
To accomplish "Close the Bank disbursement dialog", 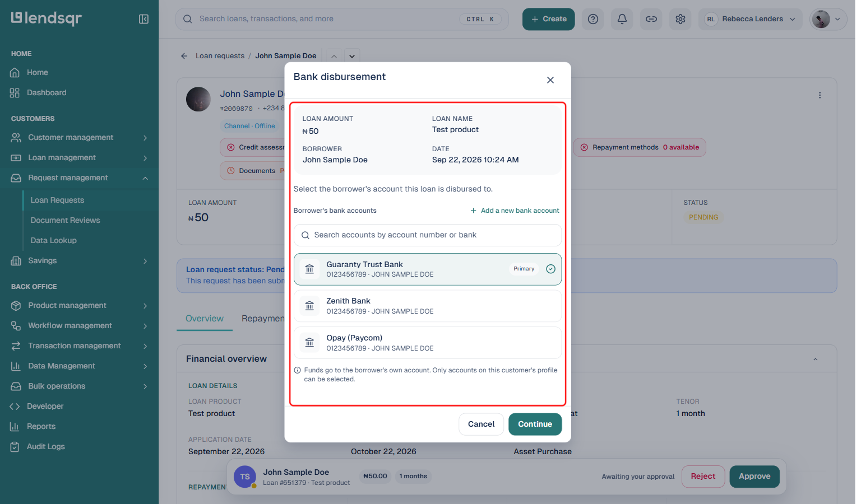I will click(x=550, y=80).
